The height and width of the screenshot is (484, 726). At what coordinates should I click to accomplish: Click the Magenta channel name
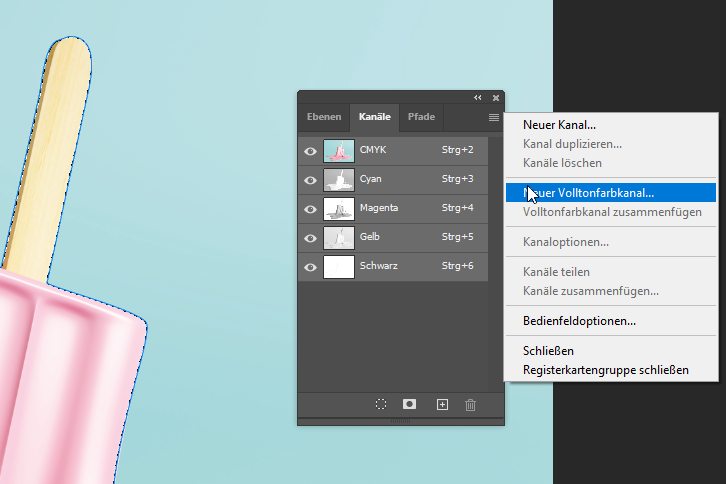(x=379, y=208)
